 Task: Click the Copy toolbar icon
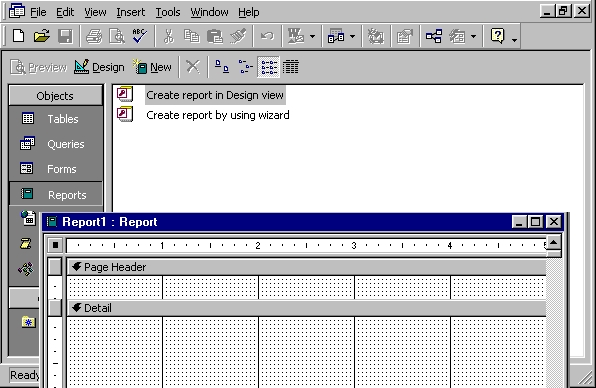point(192,36)
